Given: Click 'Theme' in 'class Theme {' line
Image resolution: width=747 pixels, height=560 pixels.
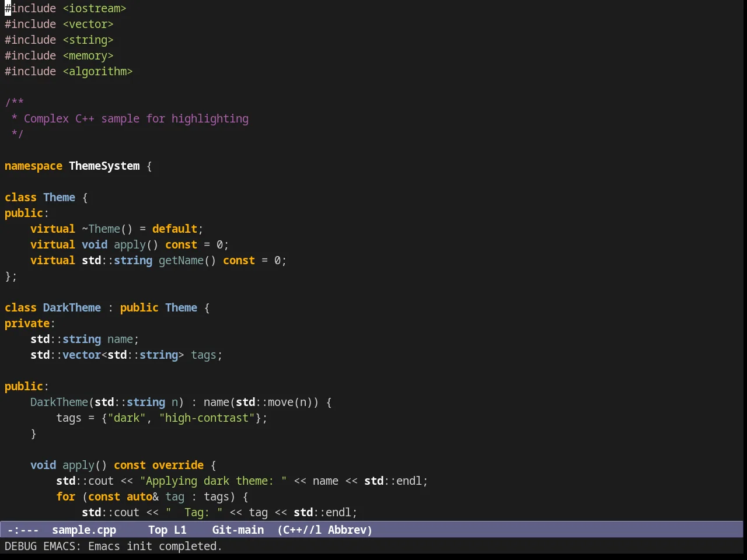Looking at the screenshot, I should pos(59,197).
